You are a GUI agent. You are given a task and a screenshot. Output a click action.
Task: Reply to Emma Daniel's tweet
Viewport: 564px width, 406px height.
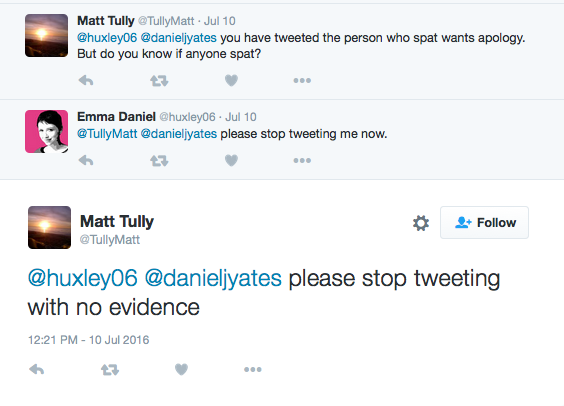pos(86,160)
